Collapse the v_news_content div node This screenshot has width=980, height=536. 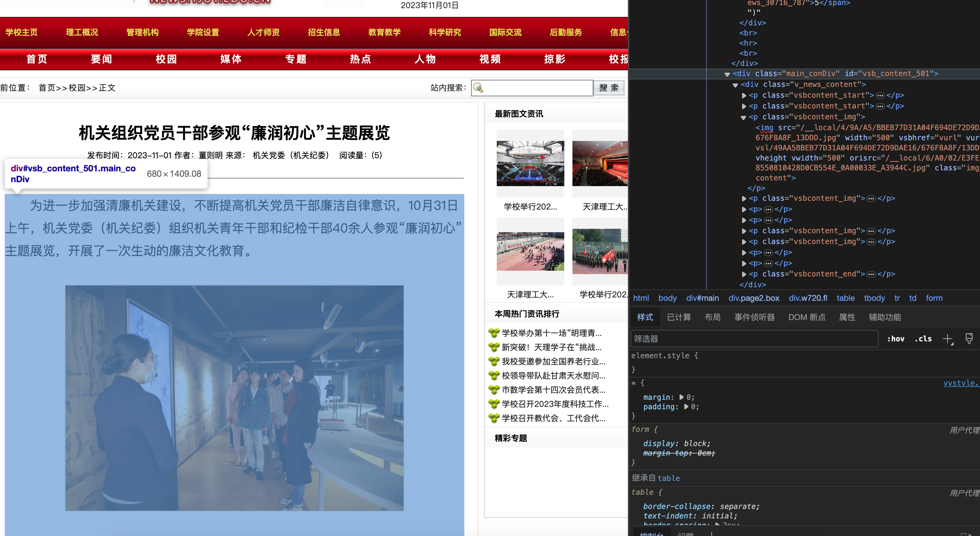tap(735, 85)
